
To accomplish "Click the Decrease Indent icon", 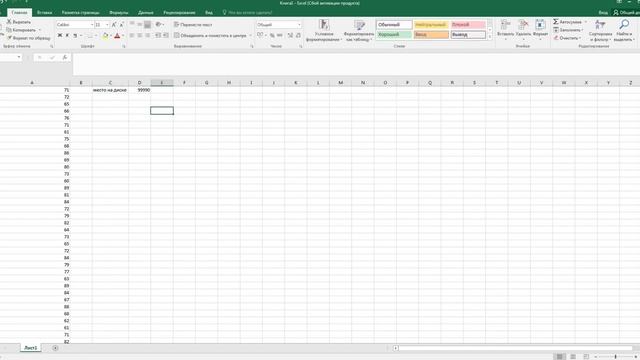I will pos(158,36).
